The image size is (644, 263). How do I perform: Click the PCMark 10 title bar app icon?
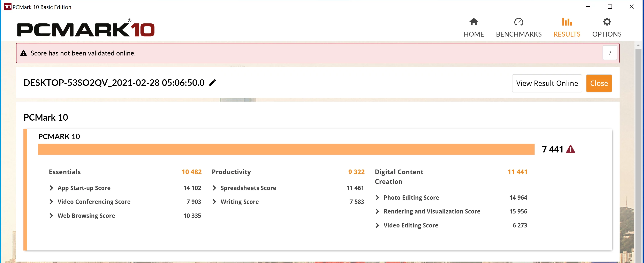(x=8, y=7)
